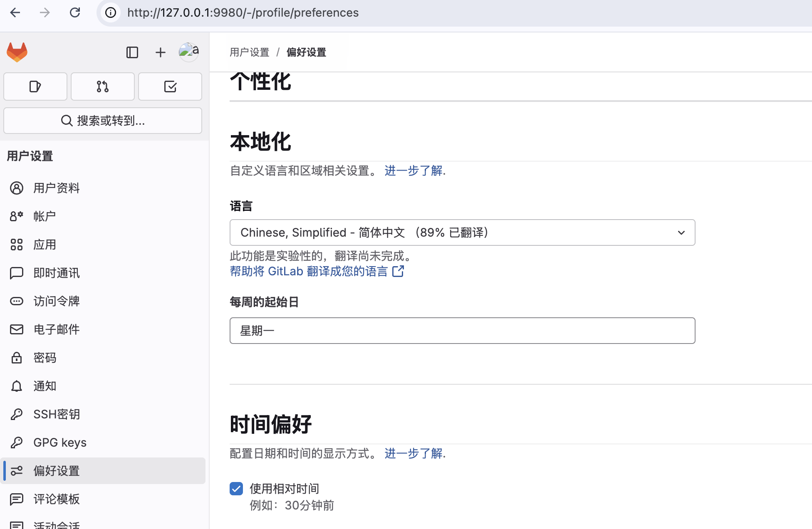Click the to-do list checkmark icon
The image size is (812, 529).
click(x=170, y=87)
